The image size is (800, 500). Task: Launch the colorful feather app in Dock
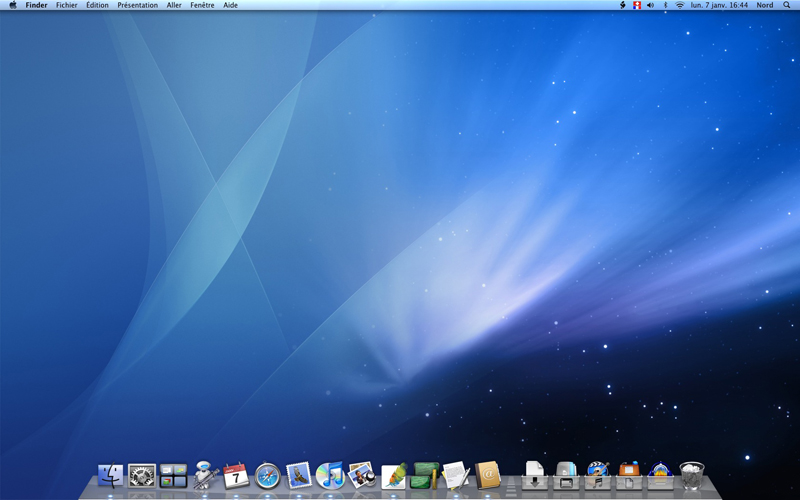pyautogui.click(x=394, y=476)
